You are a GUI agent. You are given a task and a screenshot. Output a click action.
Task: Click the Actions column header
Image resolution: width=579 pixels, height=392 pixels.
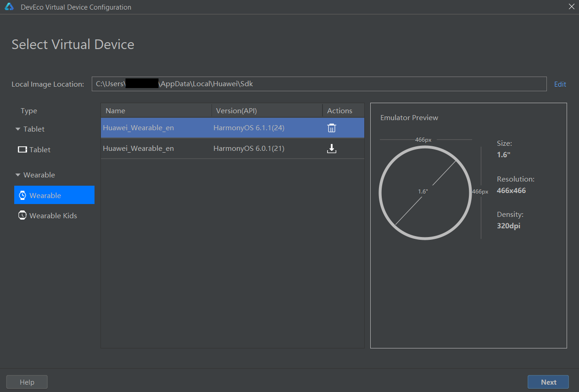343,110
